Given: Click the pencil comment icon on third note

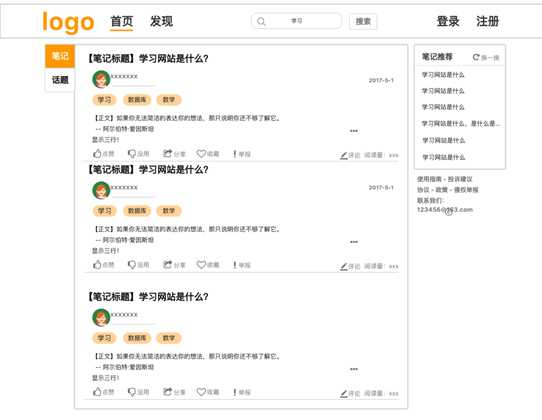Looking at the screenshot, I should (x=344, y=394).
